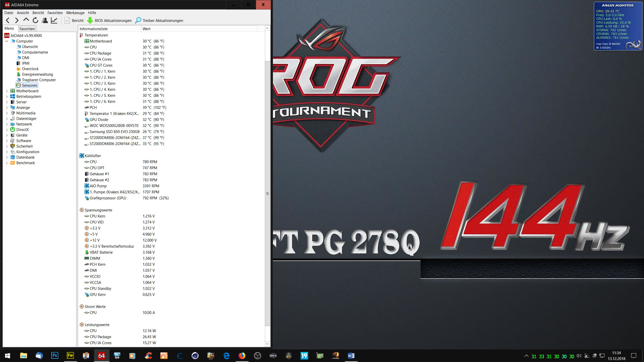Collapse the Computer tree node
Image resolution: width=644 pixels, height=362 pixels.
(7, 41)
